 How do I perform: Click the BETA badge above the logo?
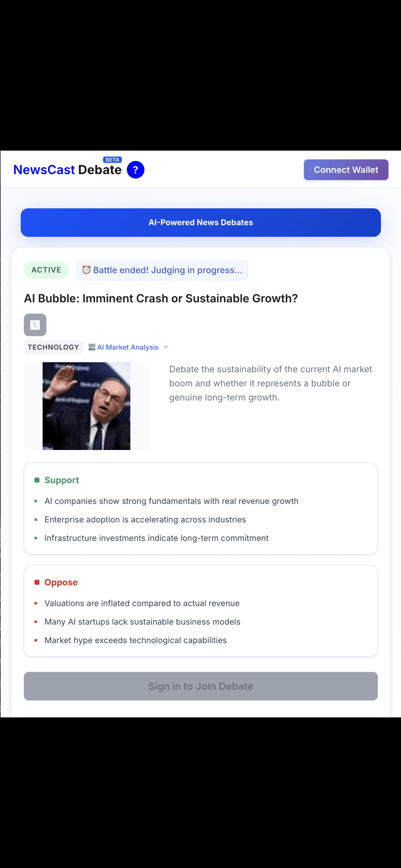pyautogui.click(x=112, y=160)
